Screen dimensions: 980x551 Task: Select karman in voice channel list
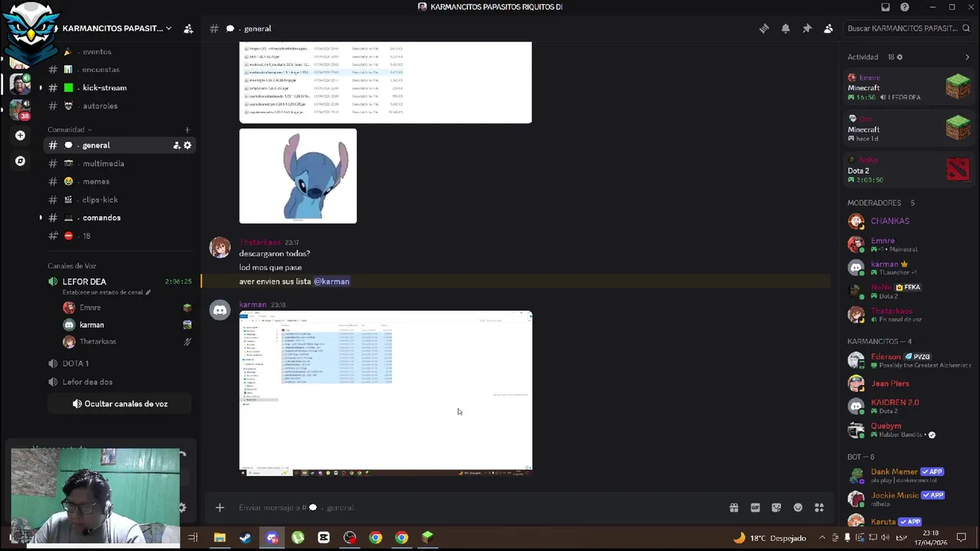126,325
